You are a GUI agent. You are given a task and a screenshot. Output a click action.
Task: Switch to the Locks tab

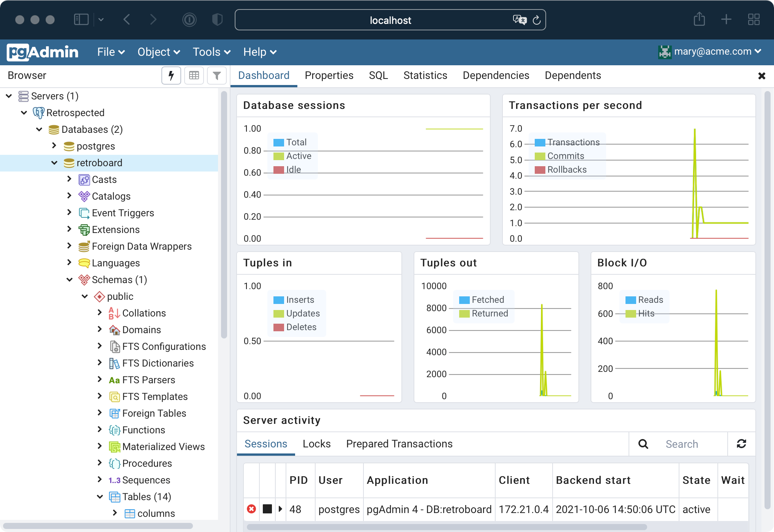tap(317, 444)
